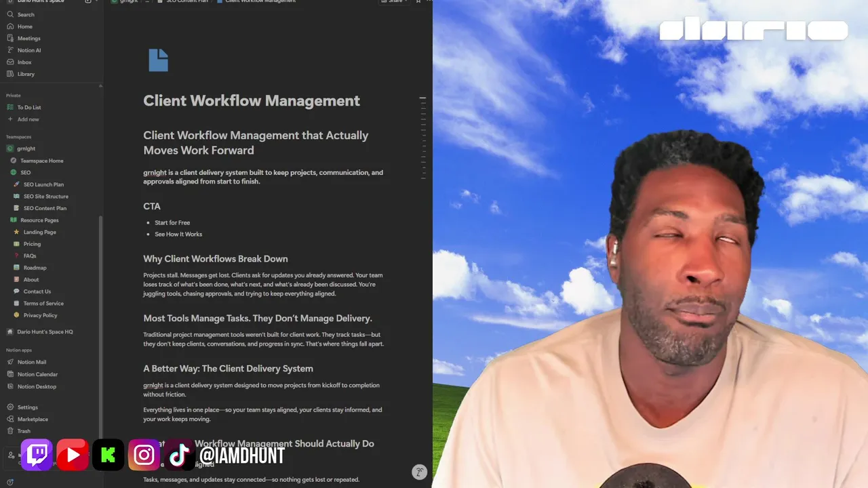Click the bold 'grnlght is a client delivery system' paragraph
Image resolution: width=868 pixels, height=488 pixels.
263,177
